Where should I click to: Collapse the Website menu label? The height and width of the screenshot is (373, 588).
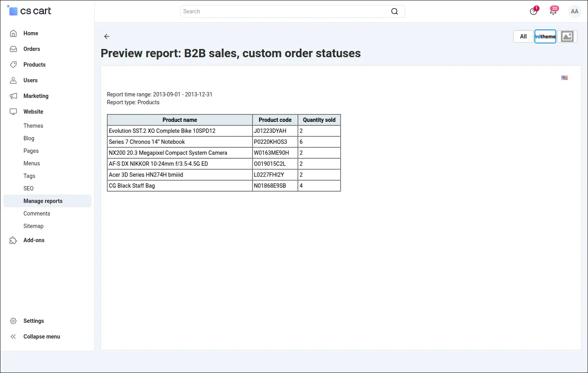click(x=33, y=112)
